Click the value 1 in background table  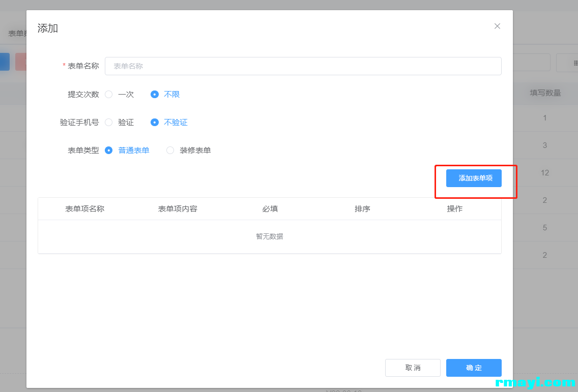pos(545,118)
